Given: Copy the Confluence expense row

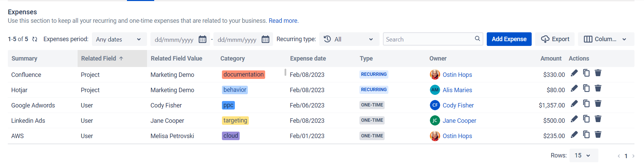Looking at the screenshot, I should tap(586, 73).
